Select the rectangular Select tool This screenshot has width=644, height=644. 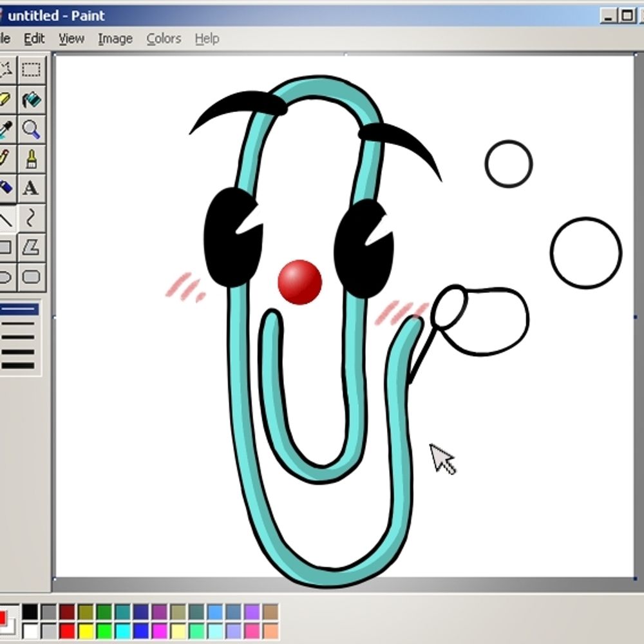32,70
